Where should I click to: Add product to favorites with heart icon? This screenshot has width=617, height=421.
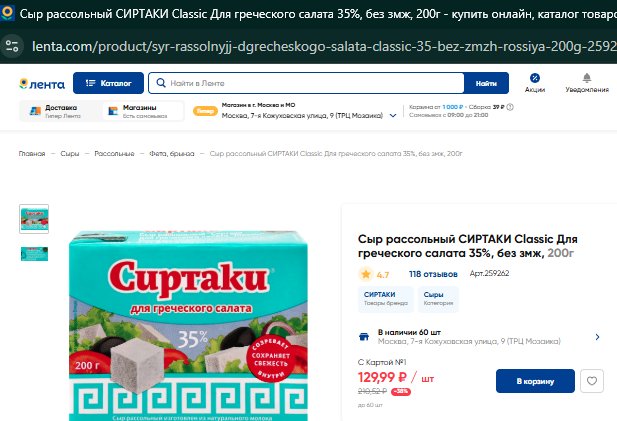point(591,381)
